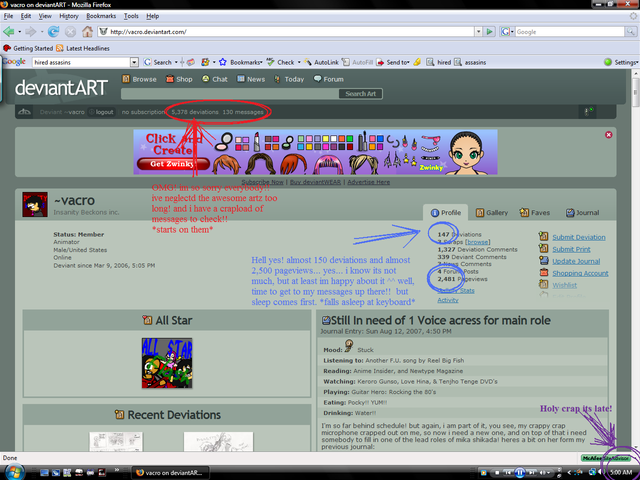Open Latest Headlines feed bookmark
Image resolution: width=640 pixels, height=480 pixels.
(x=83, y=48)
